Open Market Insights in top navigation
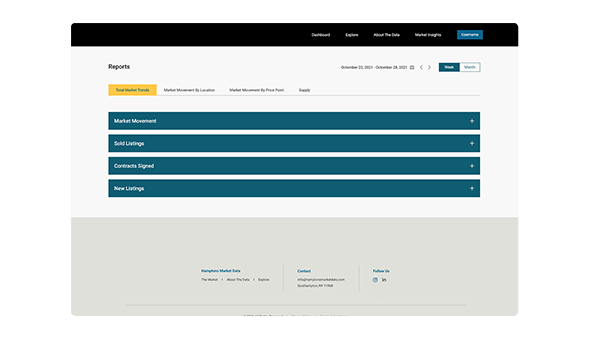The image size is (590, 360). pos(428,35)
